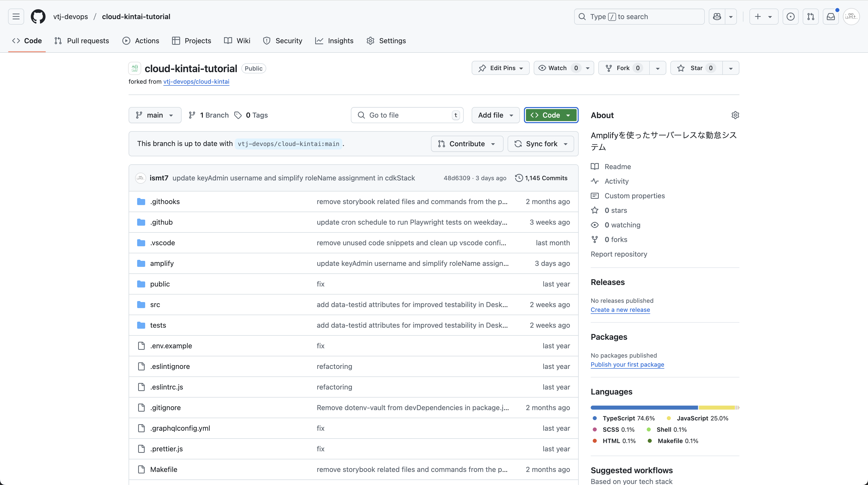Screen dimensions: 868x485
Task: Expand the star lists arrow
Action: pyautogui.click(x=731, y=68)
